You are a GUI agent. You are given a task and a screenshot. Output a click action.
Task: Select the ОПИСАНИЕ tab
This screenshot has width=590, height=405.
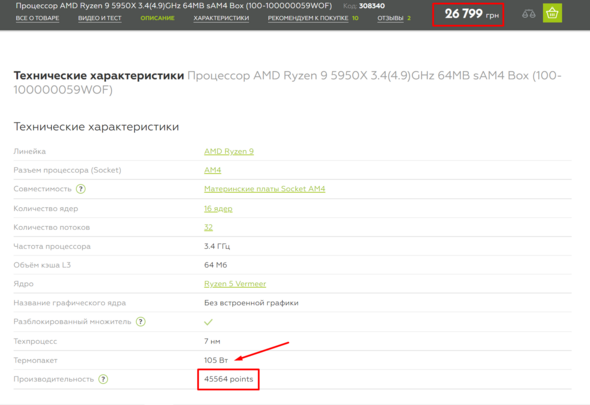[x=157, y=18]
